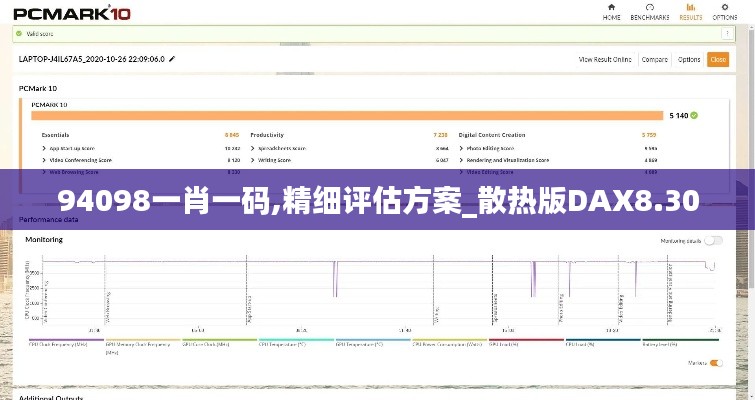Toggle GPU Memory Clock Frequency legend series
Viewport: 755px width, 400px height.
point(143,347)
